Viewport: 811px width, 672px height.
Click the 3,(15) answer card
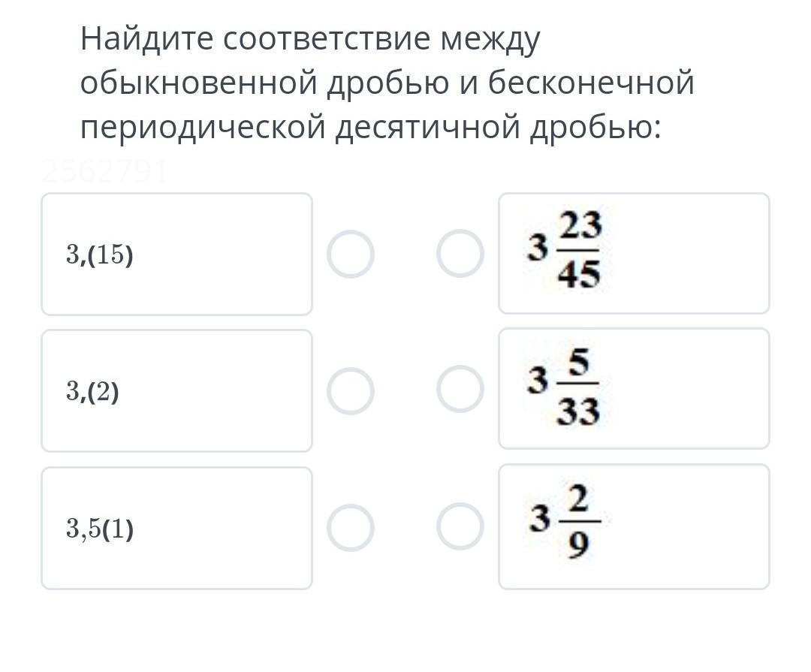(177, 254)
